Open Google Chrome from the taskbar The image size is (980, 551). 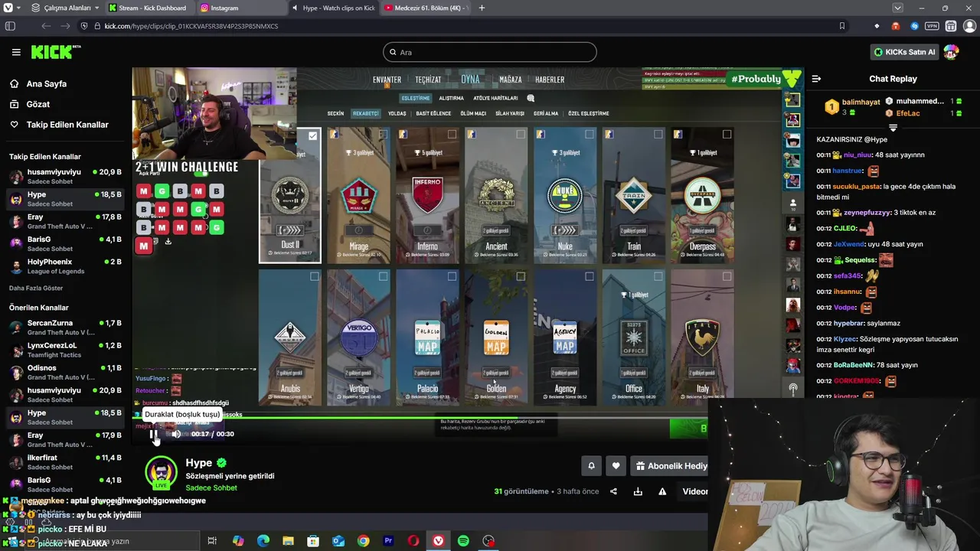tap(363, 541)
